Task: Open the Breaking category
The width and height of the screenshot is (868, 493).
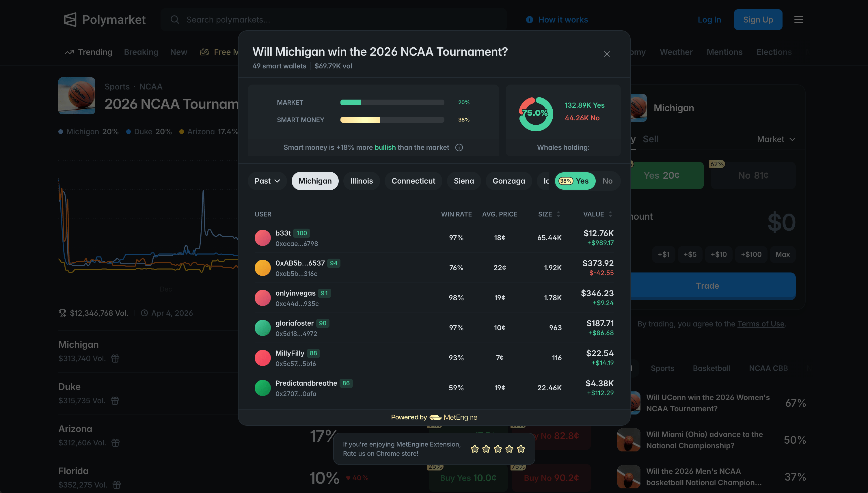Action: pos(141,52)
